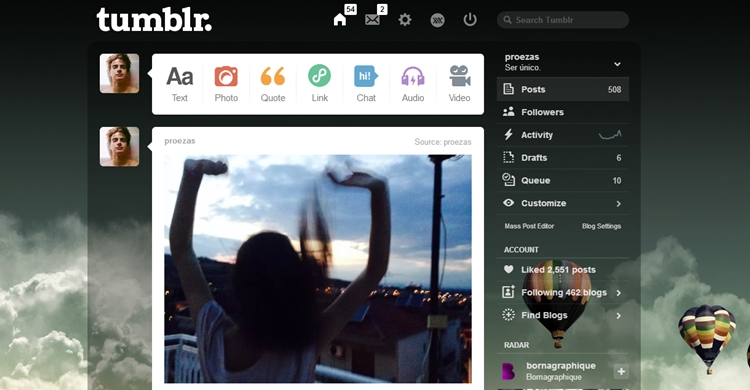Open Blog Settings link
The width and height of the screenshot is (750, 390).
[x=601, y=226]
